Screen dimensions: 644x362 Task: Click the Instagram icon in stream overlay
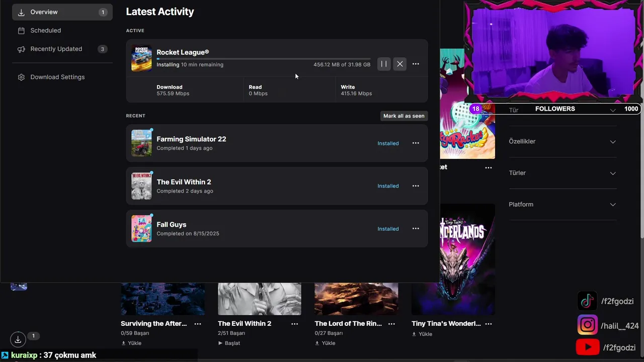587,325
